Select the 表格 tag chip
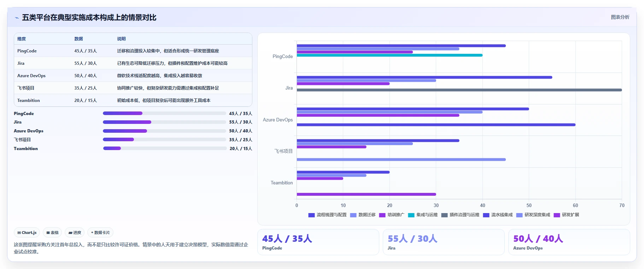 pos(52,233)
